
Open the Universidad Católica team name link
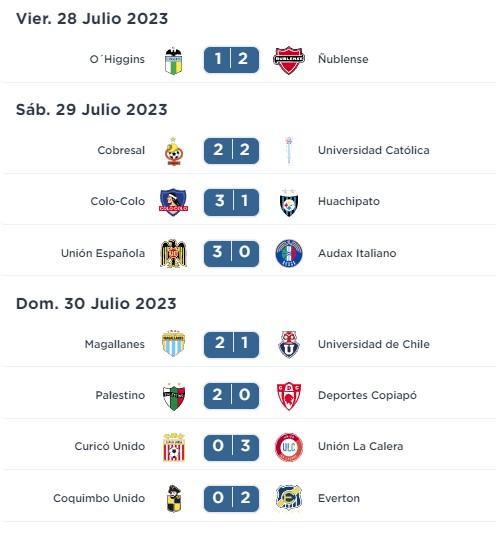(374, 150)
